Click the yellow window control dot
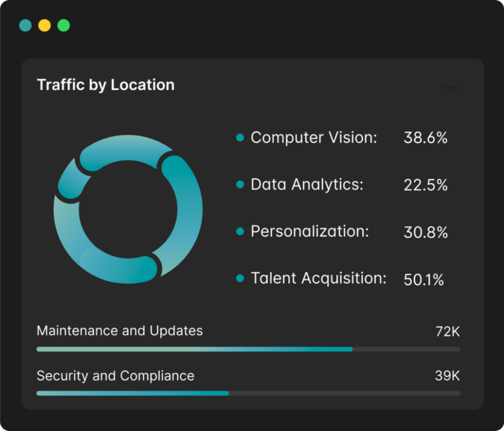The width and height of the screenshot is (504, 431). pos(45,25)
